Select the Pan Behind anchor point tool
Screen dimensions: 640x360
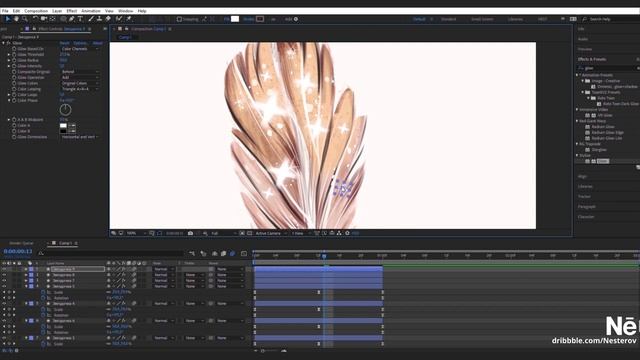(x=52, y=19)
